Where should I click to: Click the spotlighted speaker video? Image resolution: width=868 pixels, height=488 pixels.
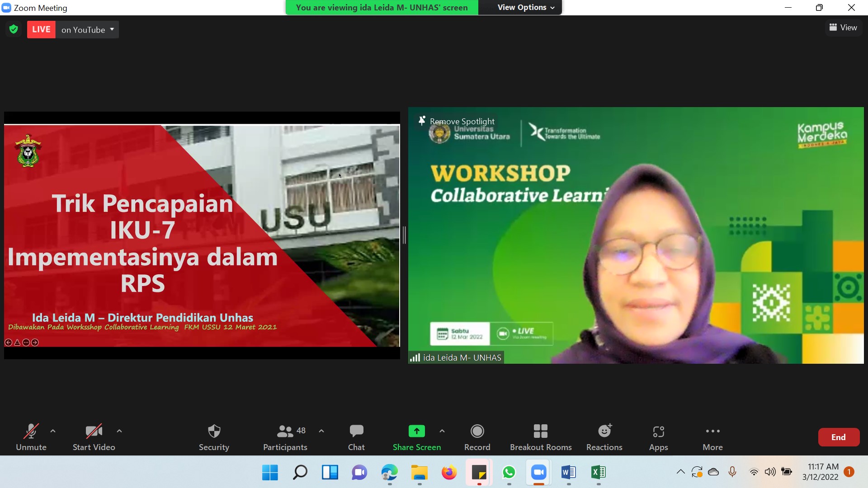(636, 235)
